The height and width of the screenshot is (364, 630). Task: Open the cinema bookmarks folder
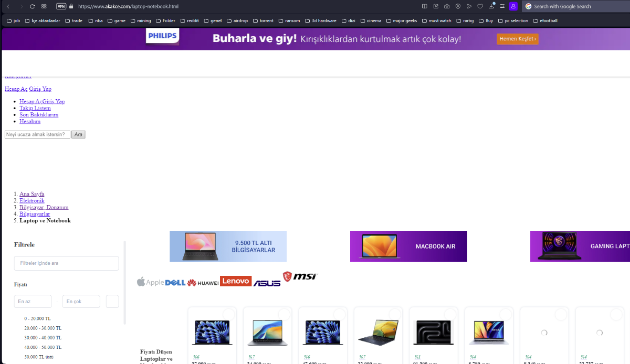pyautogui.click(x=370, y=20)
